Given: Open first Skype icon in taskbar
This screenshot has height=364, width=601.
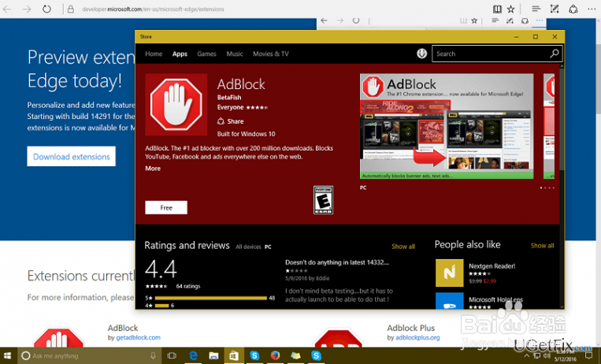Looking at the screenshot, I should click(254, 355).
